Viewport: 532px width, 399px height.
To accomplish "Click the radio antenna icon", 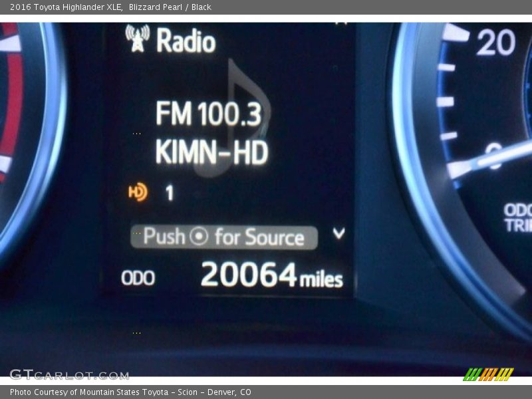I will [138, 39].
